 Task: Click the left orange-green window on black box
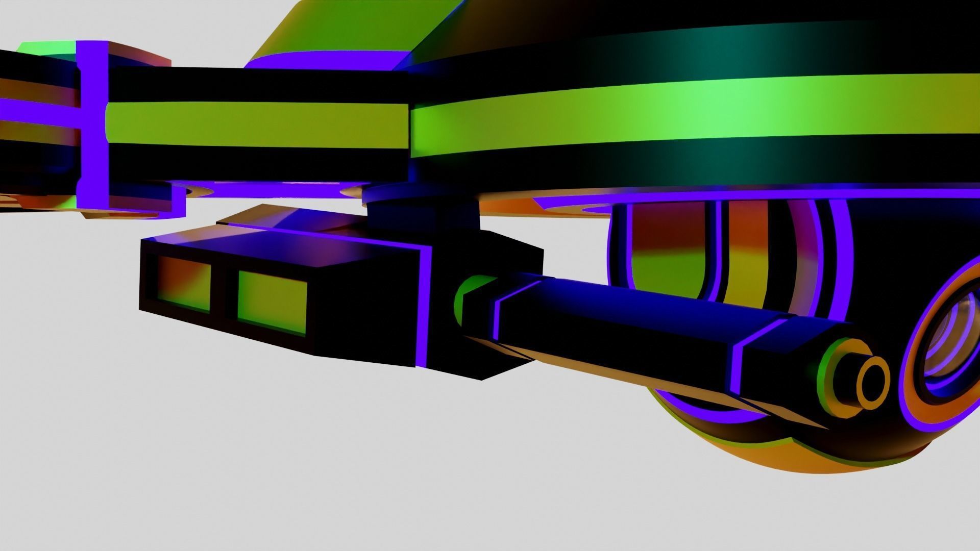[184, 282]
